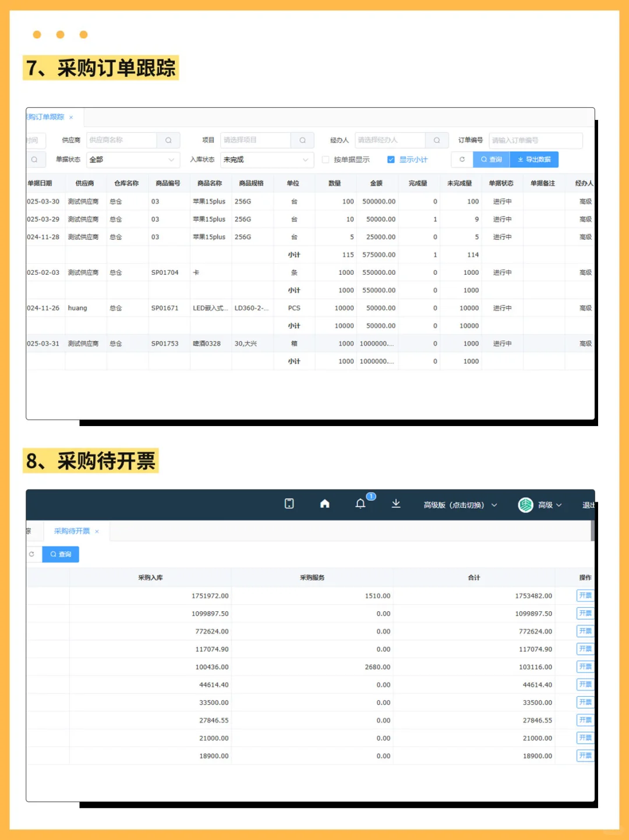Expand the 高级版（点击切换） version dropdown

coord(460,504)
